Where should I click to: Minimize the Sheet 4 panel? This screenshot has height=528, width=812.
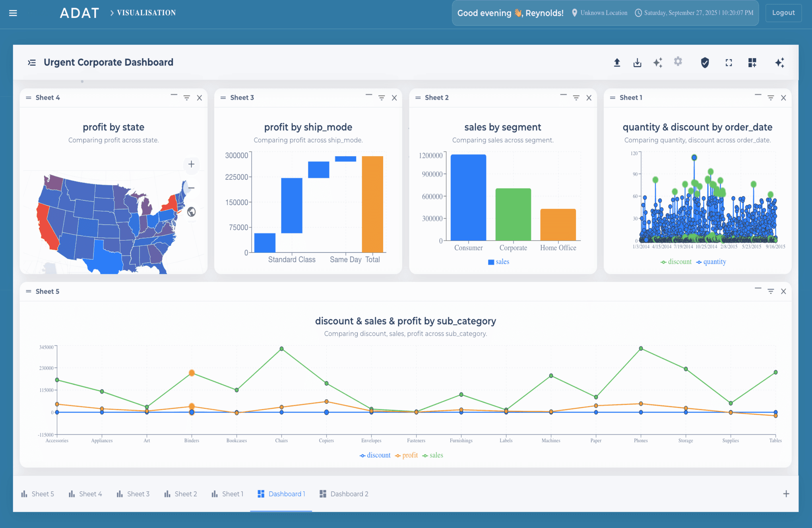(x=174, y=95)
